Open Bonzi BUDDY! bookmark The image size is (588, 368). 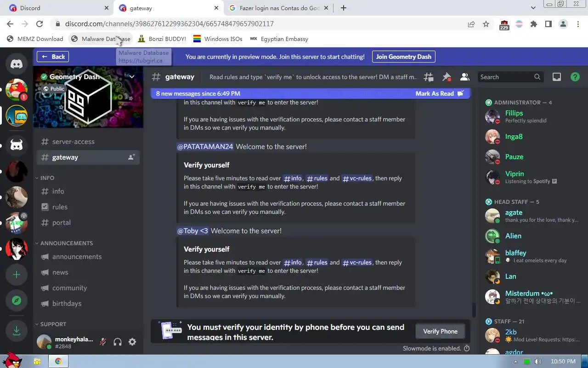point(162,39)
